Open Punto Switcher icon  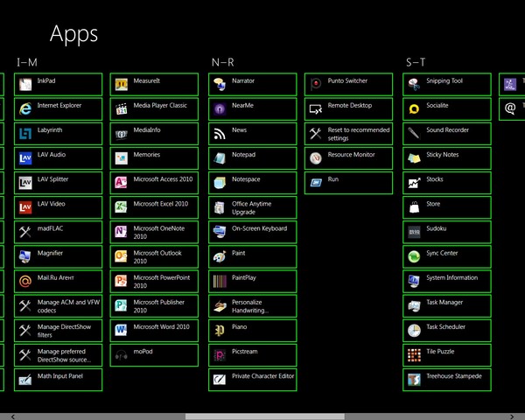point(316,84)
